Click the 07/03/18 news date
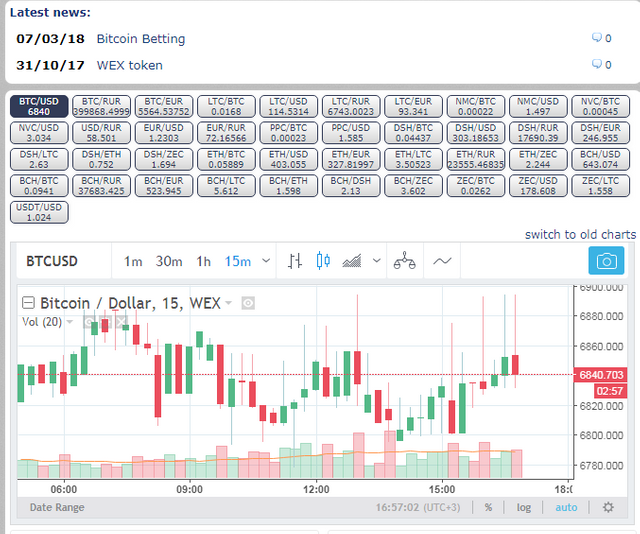Screen dimensions: 640x534 (50, 39)
